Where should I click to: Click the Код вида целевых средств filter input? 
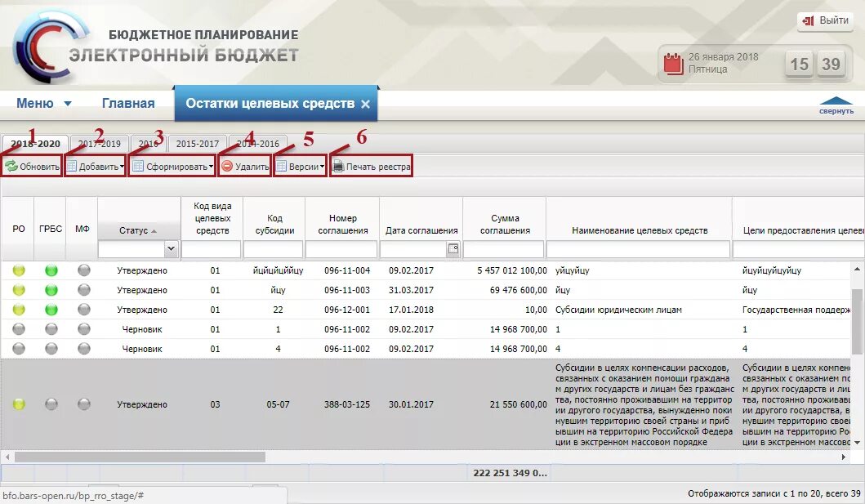(212, 249)
